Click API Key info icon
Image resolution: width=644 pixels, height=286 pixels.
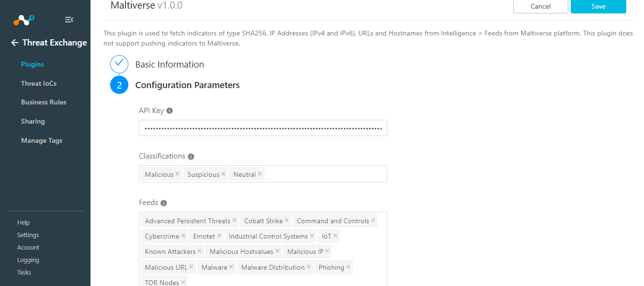[x=169, y=111]
